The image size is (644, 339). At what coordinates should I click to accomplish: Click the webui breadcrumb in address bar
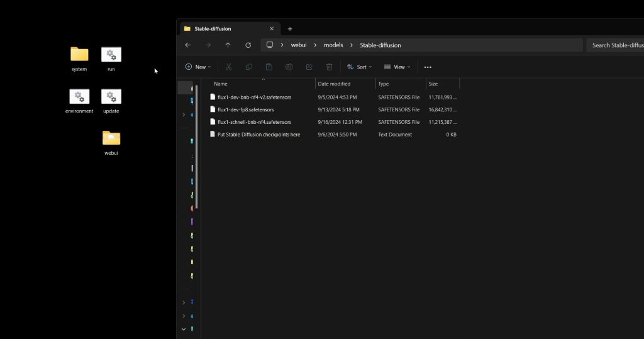tap(299, 45)
